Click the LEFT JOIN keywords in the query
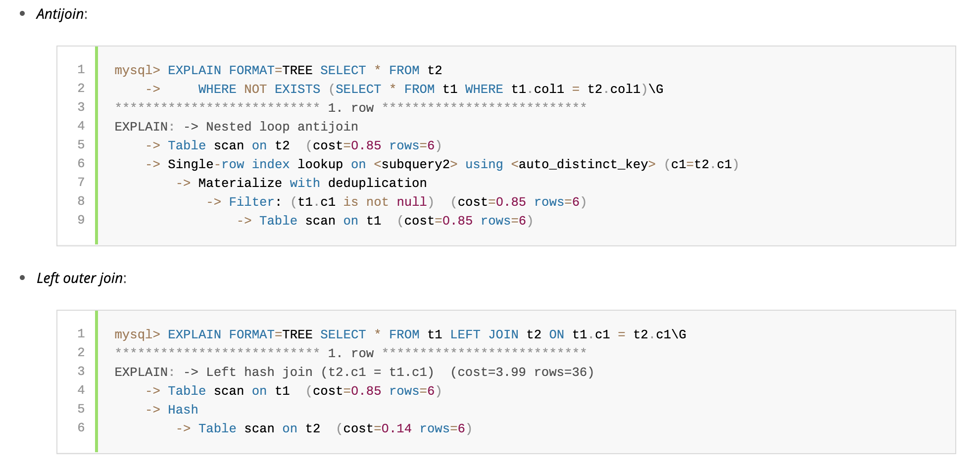Screen dimensions: 980x470 point(484,334)
